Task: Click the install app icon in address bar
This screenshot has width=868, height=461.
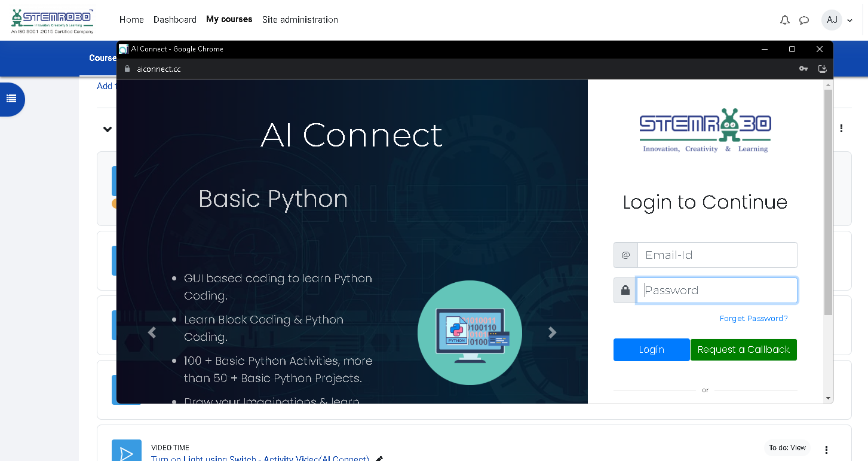Action: pos(823,69)
